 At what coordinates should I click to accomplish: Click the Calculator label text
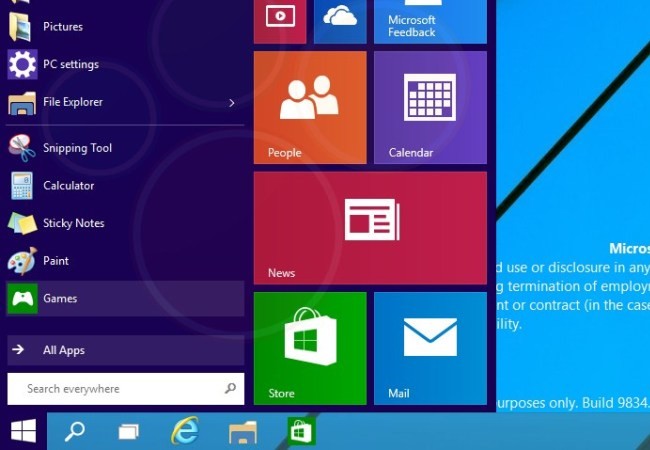tap(68, 185)
